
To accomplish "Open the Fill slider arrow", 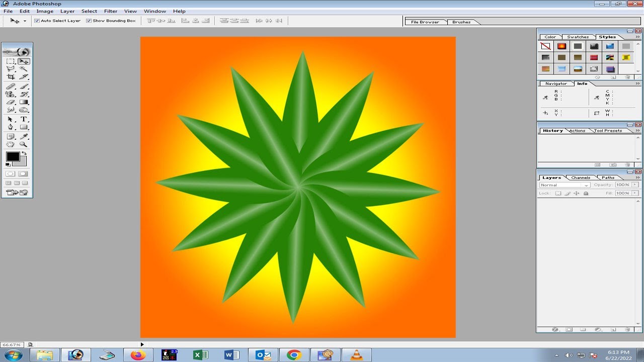I will [635, 193].
